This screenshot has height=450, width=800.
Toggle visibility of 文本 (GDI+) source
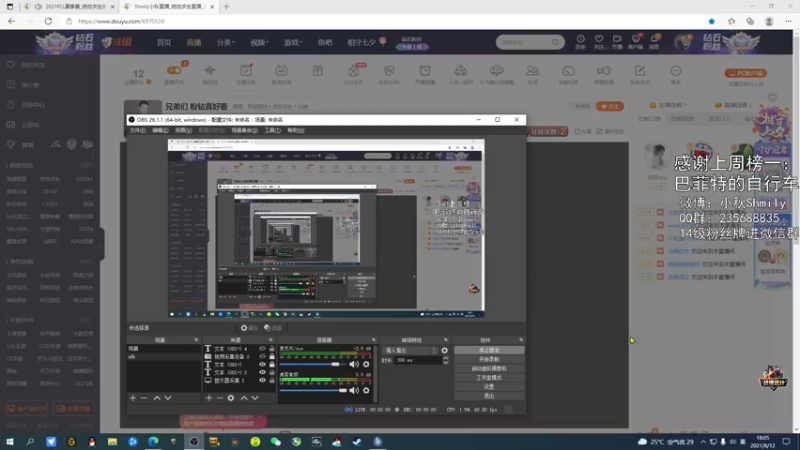(262, 365)
